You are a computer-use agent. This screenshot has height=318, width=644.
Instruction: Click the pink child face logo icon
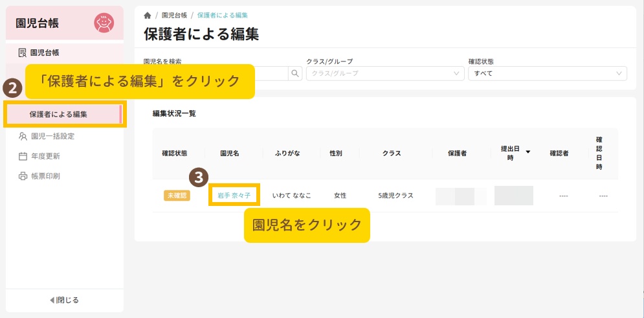click(x=104, y=23)
